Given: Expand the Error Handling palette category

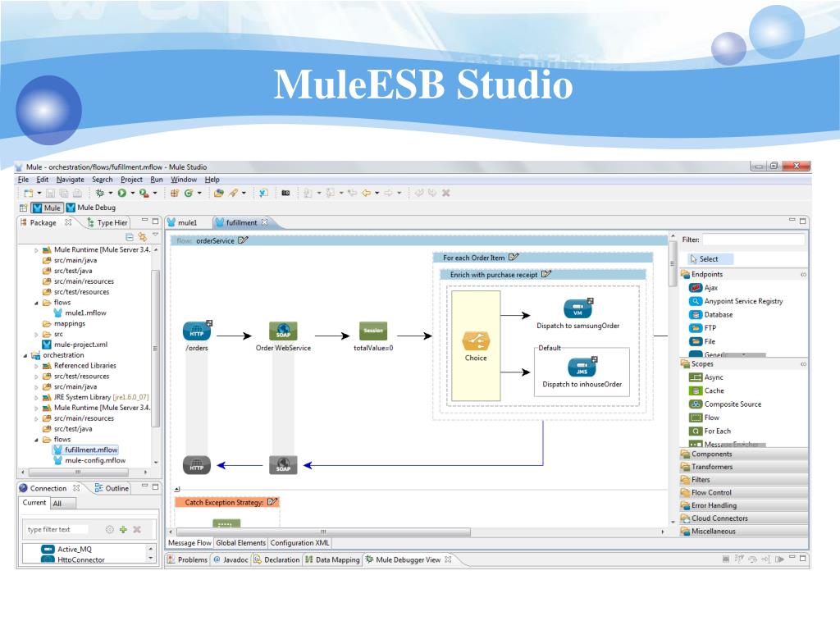Looking at the screenshot, I should pyautogui.click(x=744, y=505).
